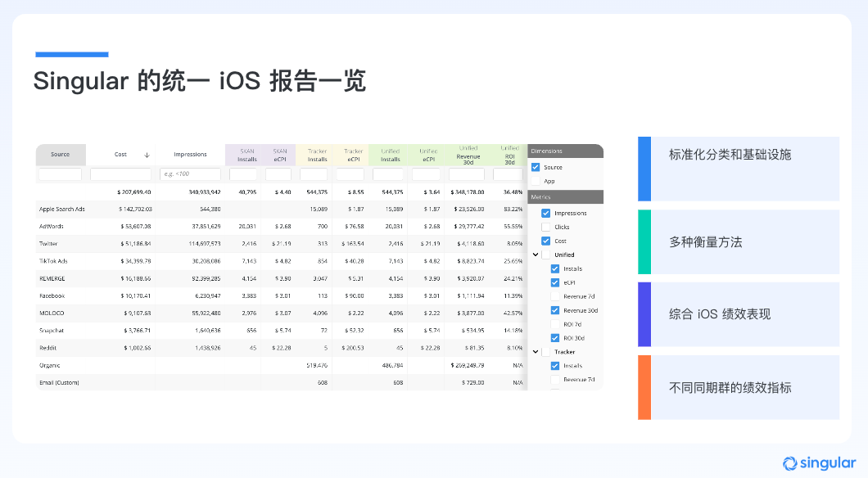Viewport: 868px width, 478px height.
Task: Select the 综合 iOS 绩效表现 card
Action: pyautogui.click(x=739, y=314)
